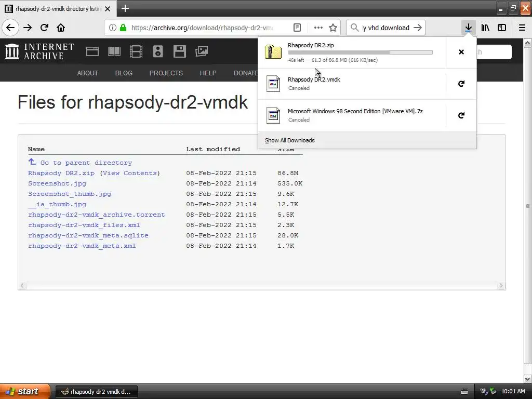Open the ABOUT nav item
532x399 pixels.
pos(87,73)
